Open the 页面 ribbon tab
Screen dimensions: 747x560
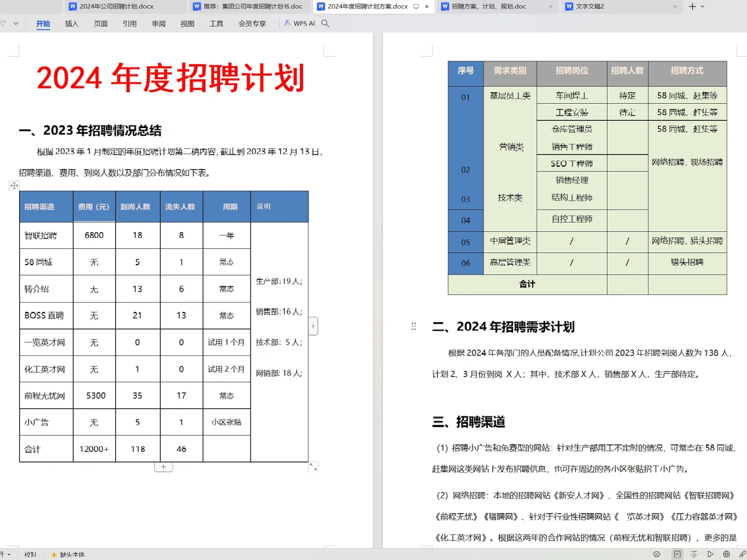tap(101, 23)
